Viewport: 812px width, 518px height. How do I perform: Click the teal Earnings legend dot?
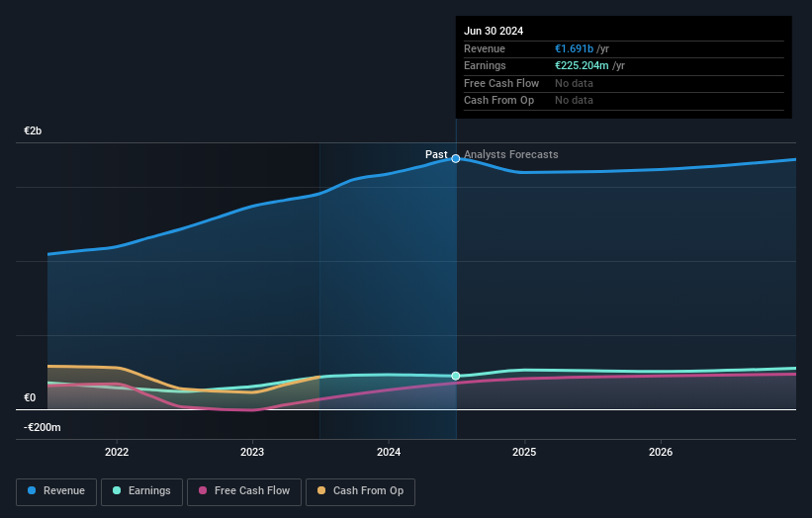(117, 490)
